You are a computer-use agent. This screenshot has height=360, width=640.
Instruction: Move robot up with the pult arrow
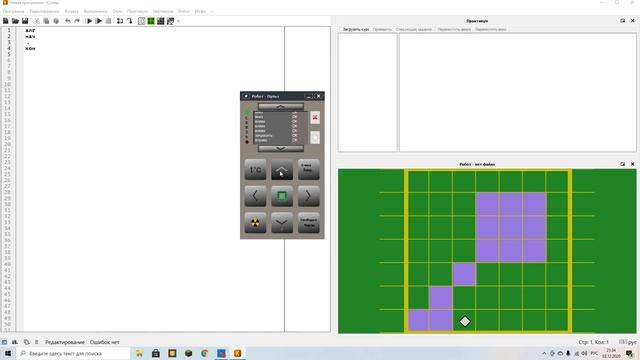point(282,169)
